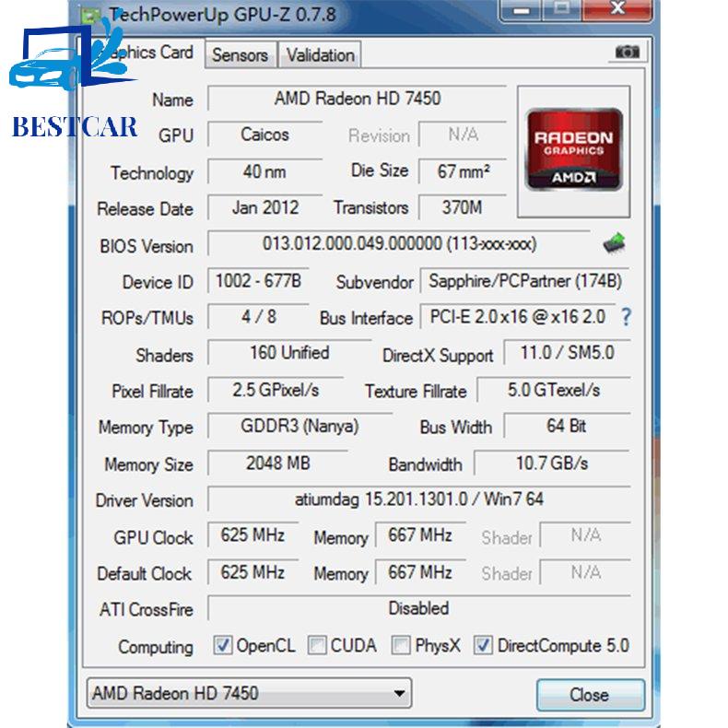Take a screenshot with the camera icon
This screenshot has width=728, height=728.
(627, 52)
